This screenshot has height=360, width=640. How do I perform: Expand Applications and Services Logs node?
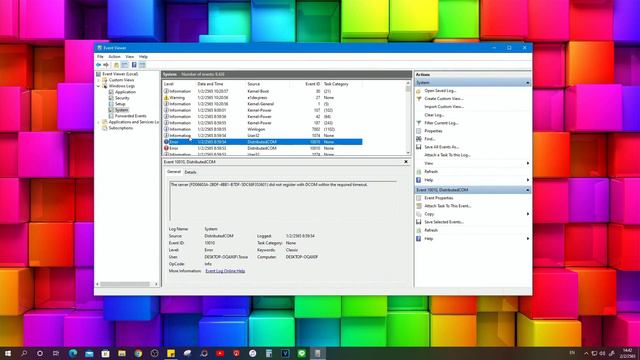tap(98, 122)
